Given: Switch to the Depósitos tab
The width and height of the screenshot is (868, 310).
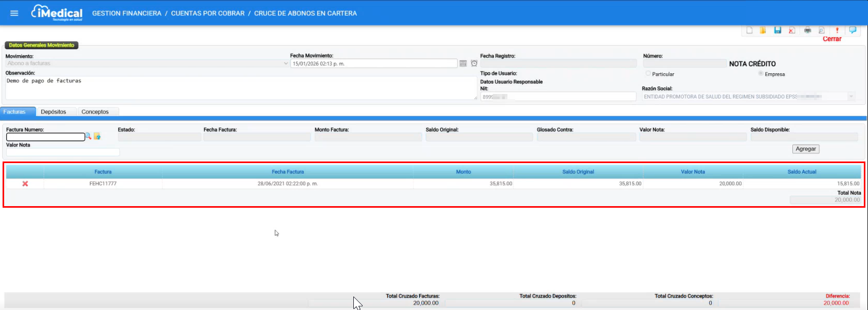Looking at the screenshot, I should point(53,112).
